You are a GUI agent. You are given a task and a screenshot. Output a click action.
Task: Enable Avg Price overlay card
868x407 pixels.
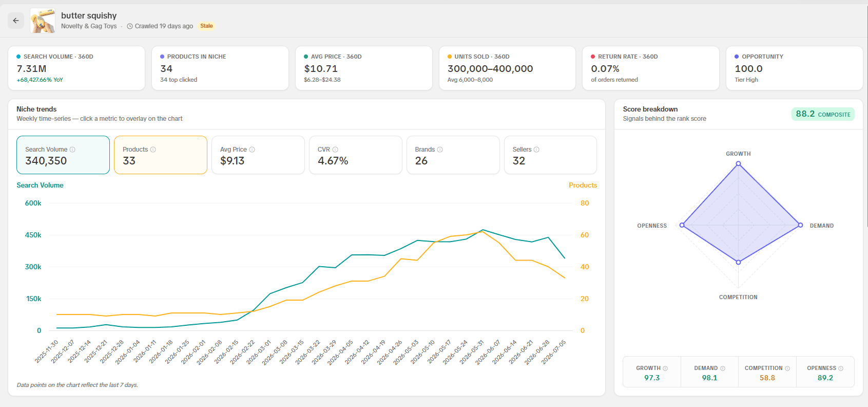(258, 155)
